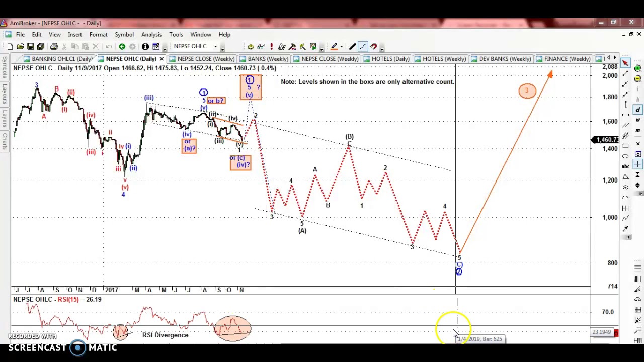Zoom out with the yellow magnifier

tap(637, 79)
